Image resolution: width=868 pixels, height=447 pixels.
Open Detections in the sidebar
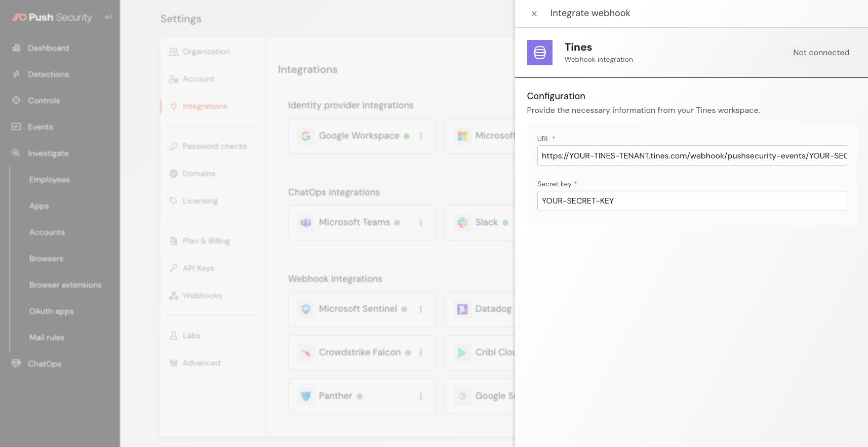coord(48,74)
